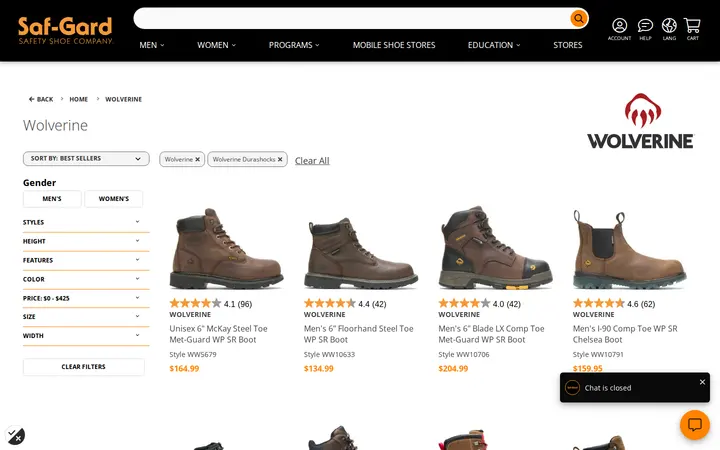Go Back via the breadcrumb
This screenshot has width=720, height=450.
click(x=41, y=99)
